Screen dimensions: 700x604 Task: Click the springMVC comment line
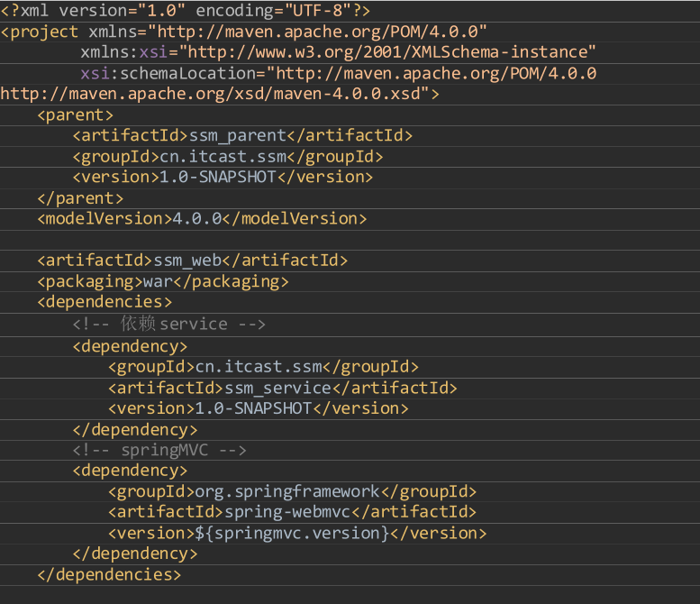[159, 451]
